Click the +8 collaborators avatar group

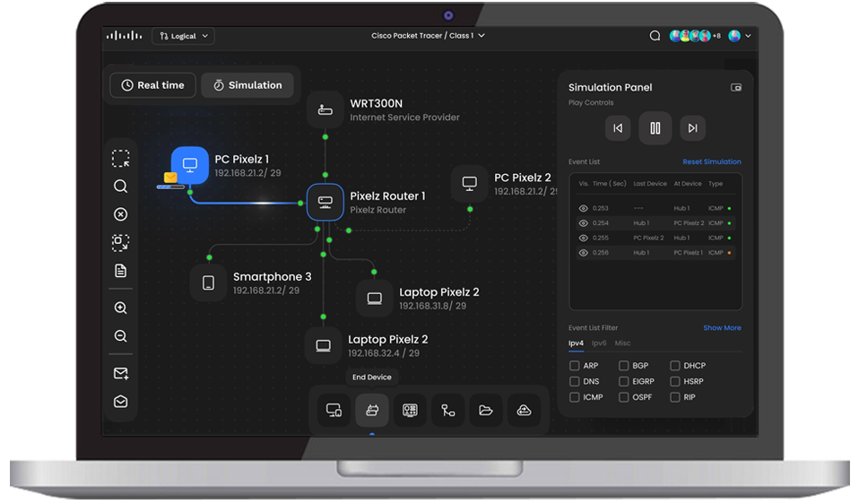[695, 36]
